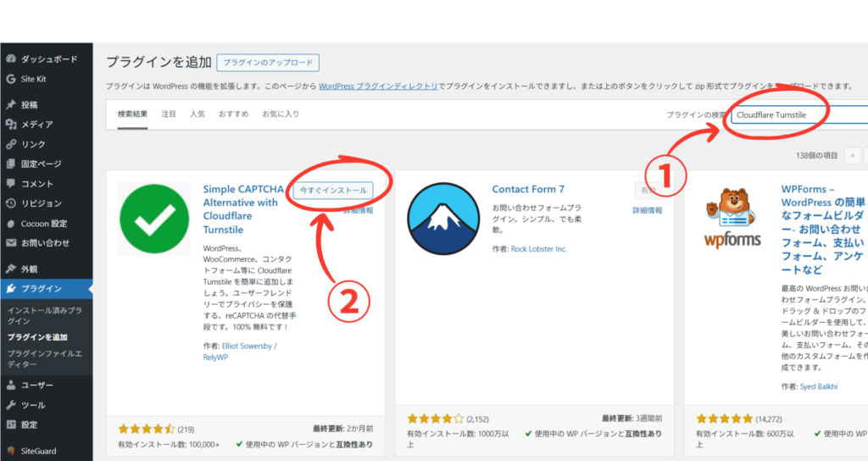Open Site Kit from the sidebar
868x461 pixels.
click(10, 79)
